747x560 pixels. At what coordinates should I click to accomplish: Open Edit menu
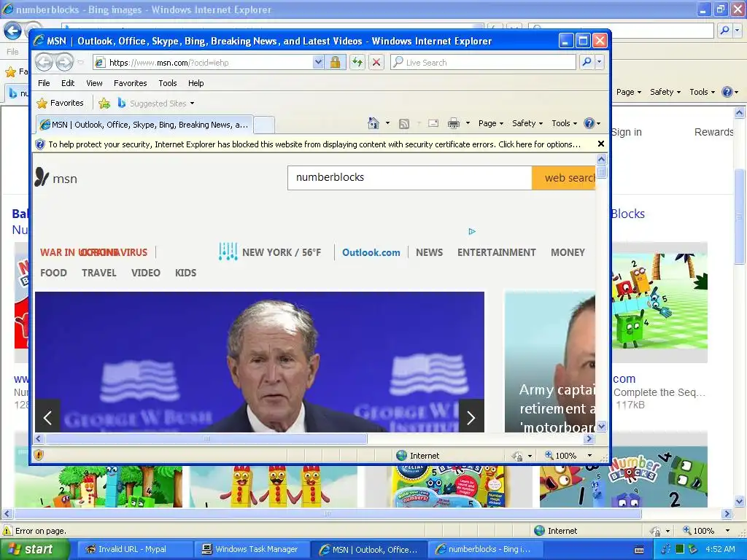click(68, 83)
